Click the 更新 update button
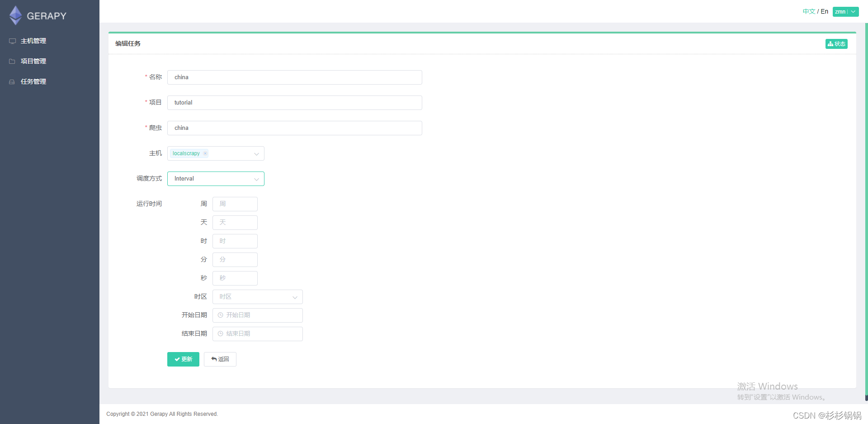The height and width of the screenshot is (424, 868). click(183, 359)
